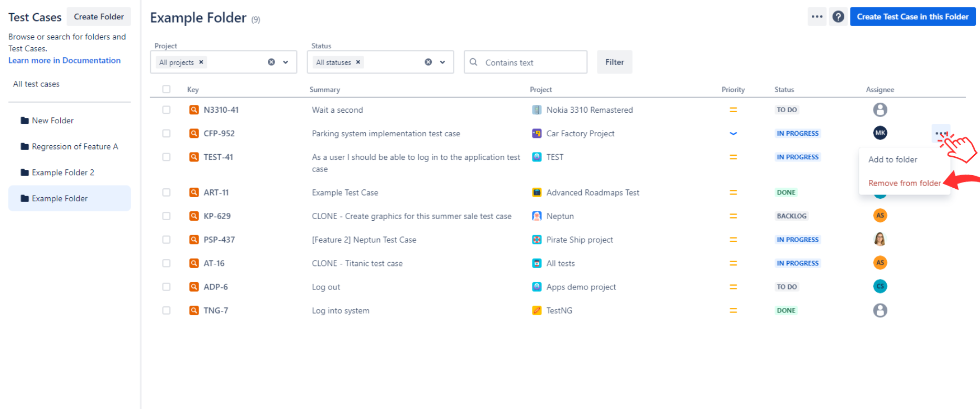The width and height of the screenshot is (980, 409).
Task: Choose 'Remove from folder' from the menu
Action: (904, 183)
